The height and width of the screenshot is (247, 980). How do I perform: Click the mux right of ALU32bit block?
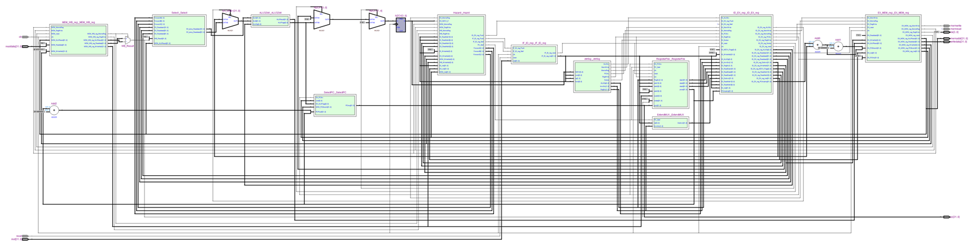[x=322, y=20]
